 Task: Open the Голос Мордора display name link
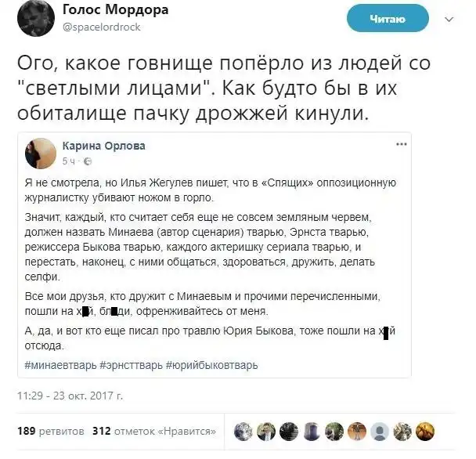[115, 9]
